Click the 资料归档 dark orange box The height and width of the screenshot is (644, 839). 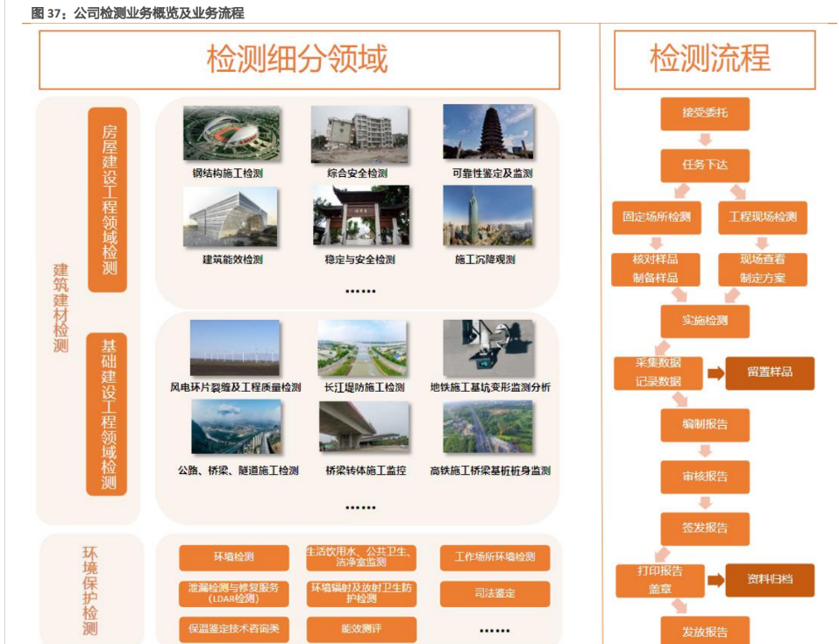click(770, 580)
